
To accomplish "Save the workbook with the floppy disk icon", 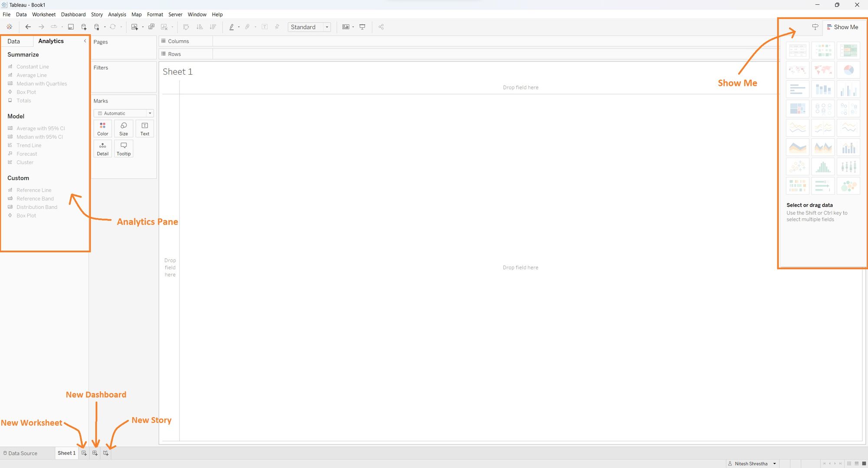I will pos(71,27).
